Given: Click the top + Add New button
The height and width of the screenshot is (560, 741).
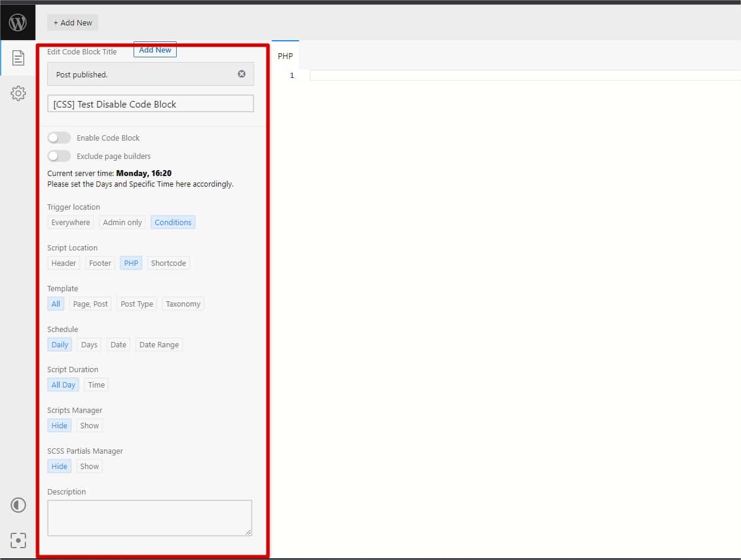Looking at the screenshot, I should 73,22.
